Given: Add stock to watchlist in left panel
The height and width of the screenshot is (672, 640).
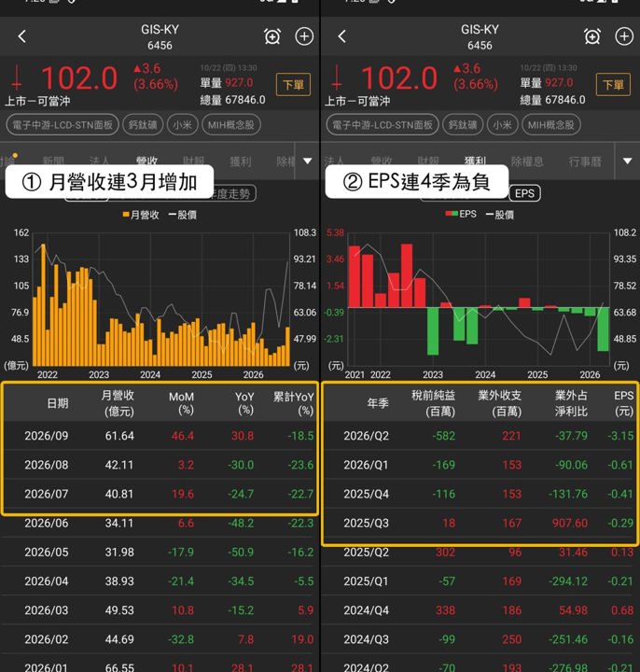Looking at the screenshot, I should click(304, 36).
